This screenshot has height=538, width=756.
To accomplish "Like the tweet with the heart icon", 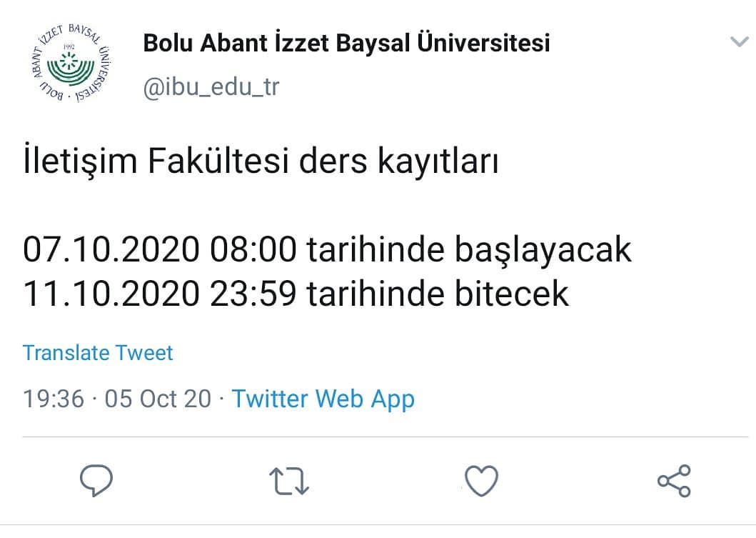I will pyautogui.click(x=481, y=481).
